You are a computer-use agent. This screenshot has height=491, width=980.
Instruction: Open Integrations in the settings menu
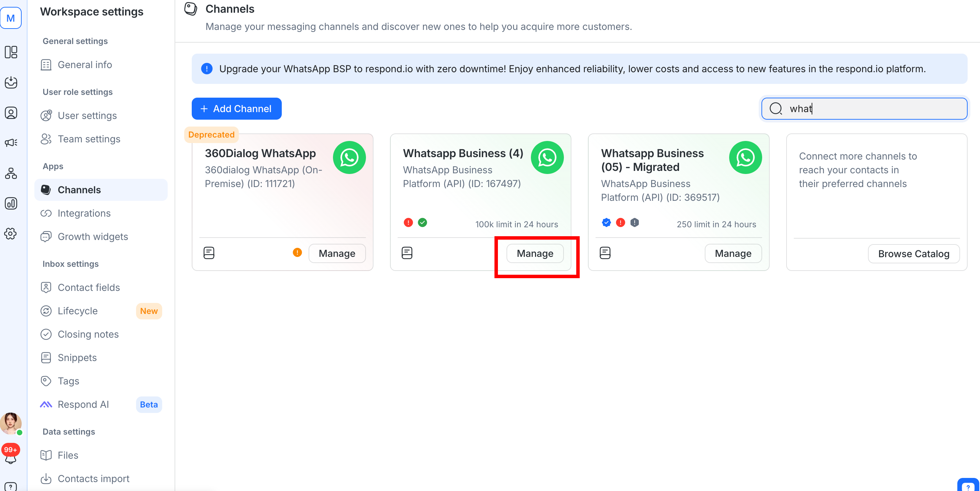coord(84,213)
